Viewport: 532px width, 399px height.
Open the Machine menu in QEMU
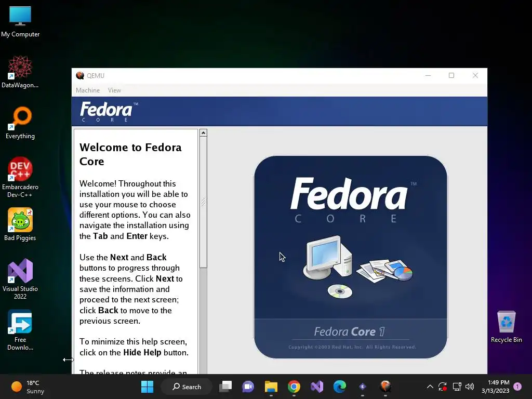pyautogui.click(x=87, y=90)
